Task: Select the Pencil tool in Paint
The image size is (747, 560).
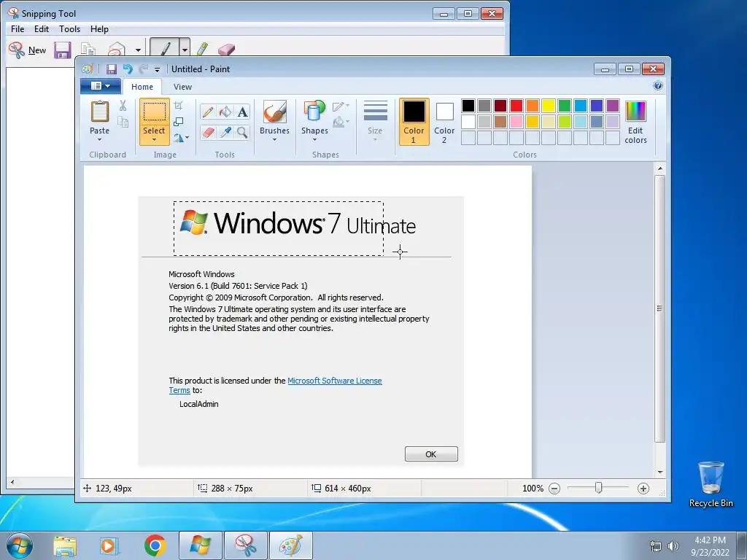Action: 208,112
